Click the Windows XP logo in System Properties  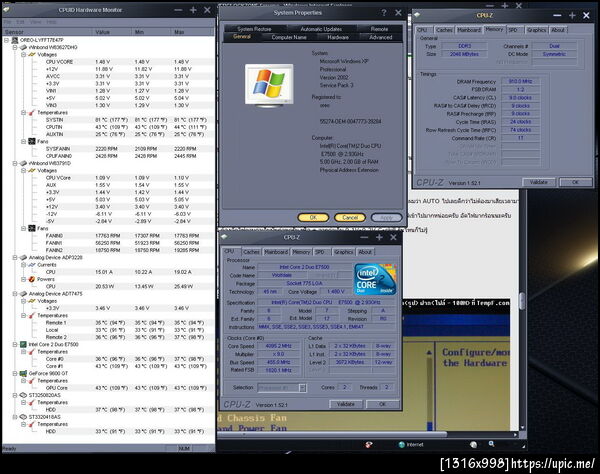[269, 84]
